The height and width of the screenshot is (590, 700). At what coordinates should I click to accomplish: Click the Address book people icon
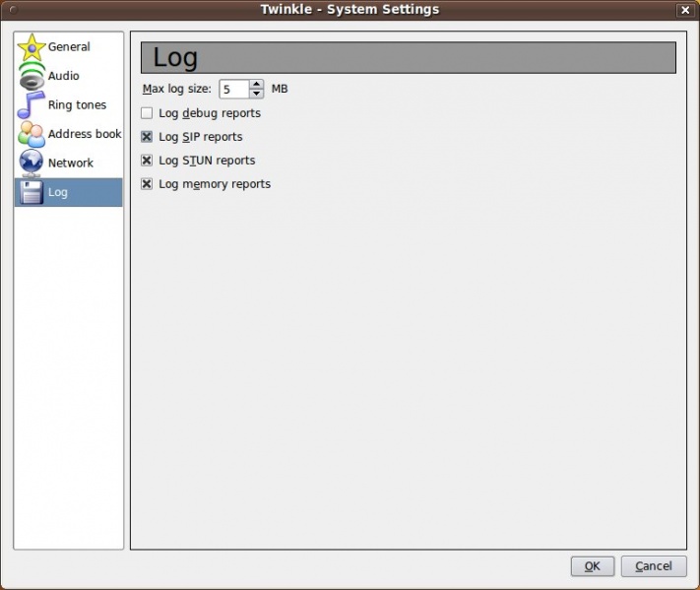click(x=32, y=134)
